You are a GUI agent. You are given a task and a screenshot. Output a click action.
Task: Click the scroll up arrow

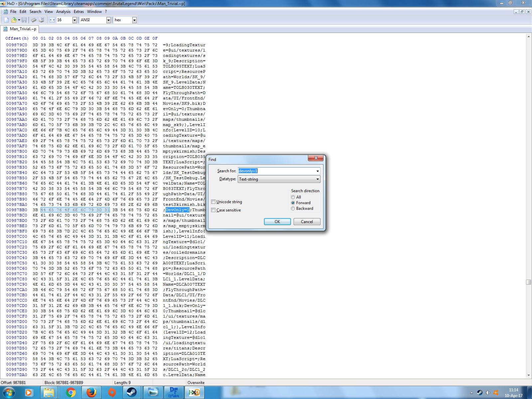tap(528, 37)
